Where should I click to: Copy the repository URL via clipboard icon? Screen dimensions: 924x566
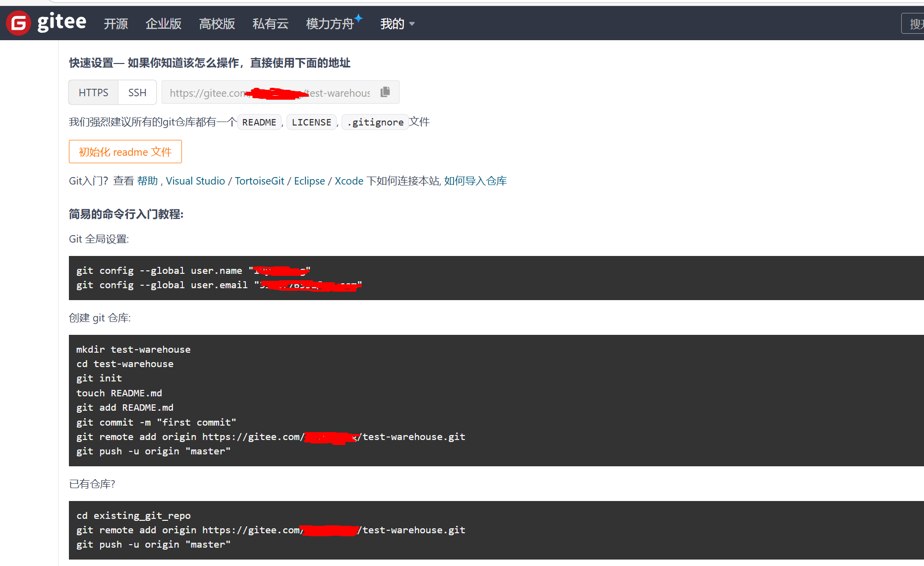385,92
